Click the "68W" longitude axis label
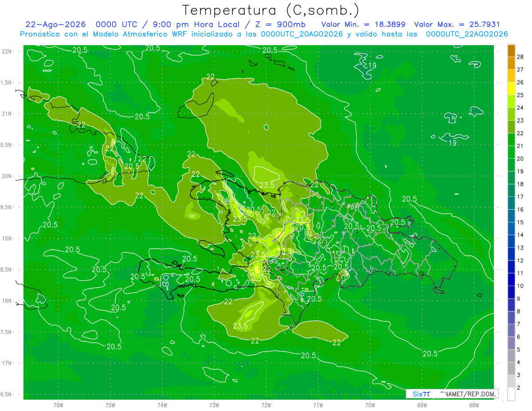 click(x=474, y=405)
